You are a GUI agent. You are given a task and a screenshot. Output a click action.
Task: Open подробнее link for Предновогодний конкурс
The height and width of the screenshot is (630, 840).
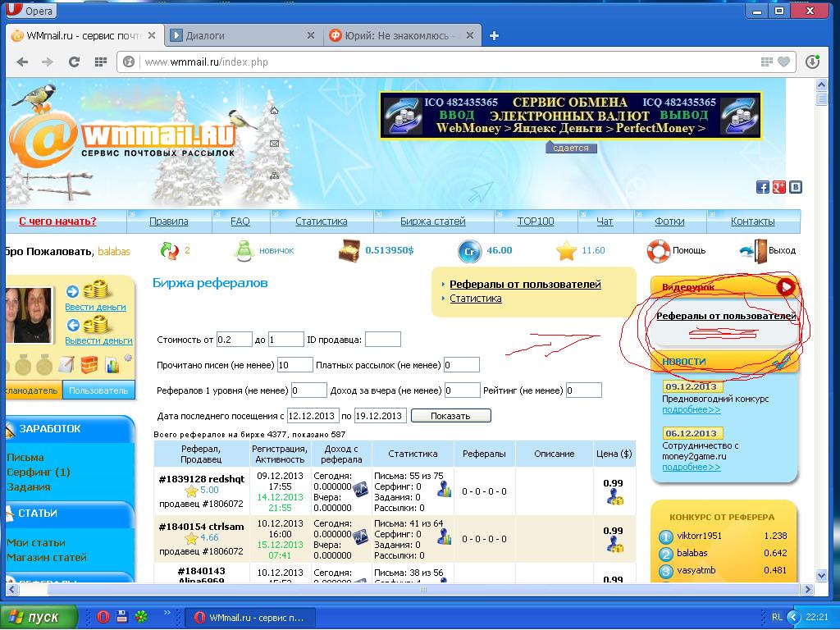[x=691, y=410]
